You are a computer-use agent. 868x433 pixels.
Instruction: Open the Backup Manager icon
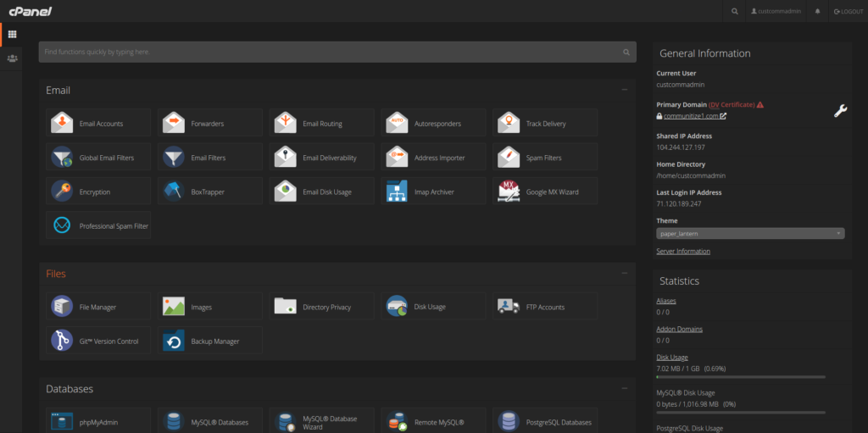[x=174, y=341]
